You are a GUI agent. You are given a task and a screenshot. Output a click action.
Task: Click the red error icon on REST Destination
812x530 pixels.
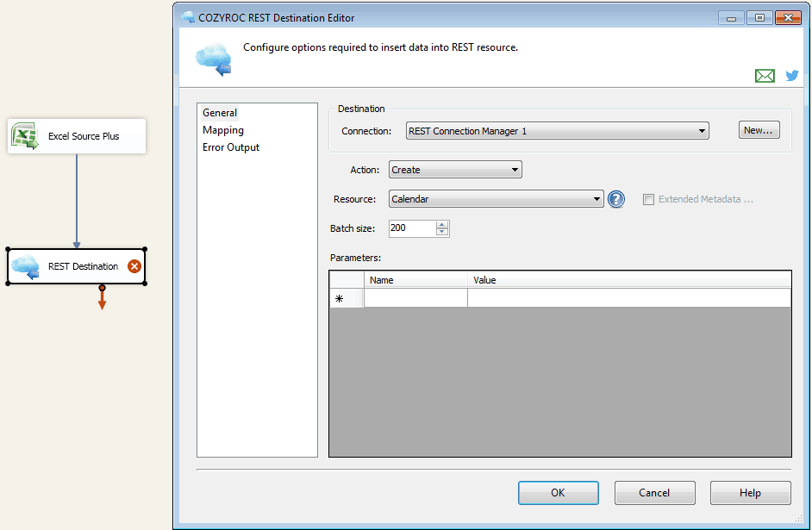[x=134, y=266]
